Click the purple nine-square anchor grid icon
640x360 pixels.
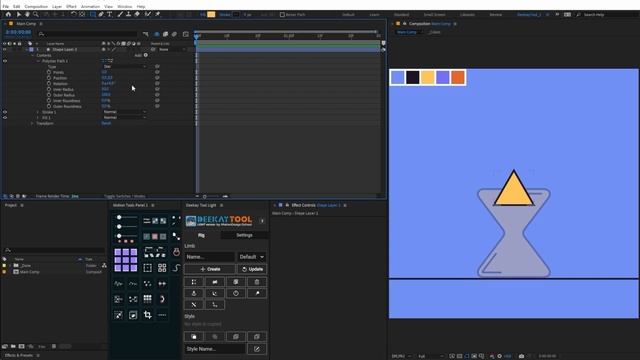click(126, 260)
